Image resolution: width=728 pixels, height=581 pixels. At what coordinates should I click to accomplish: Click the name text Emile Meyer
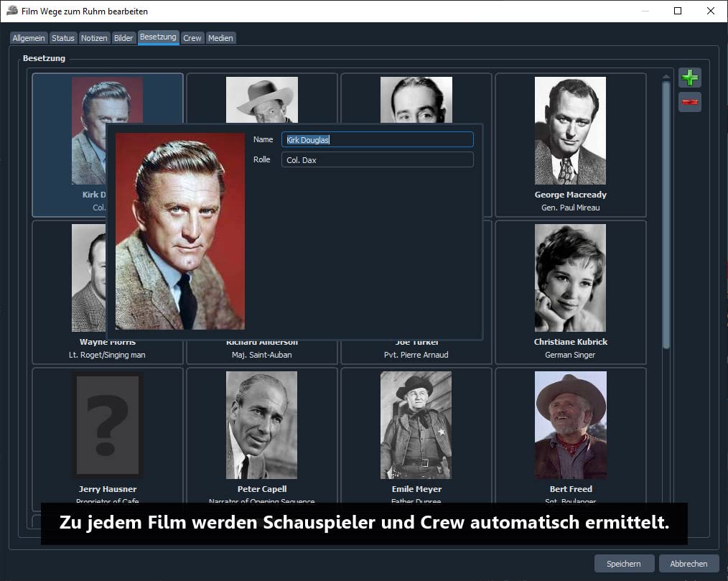coord(416,489)
